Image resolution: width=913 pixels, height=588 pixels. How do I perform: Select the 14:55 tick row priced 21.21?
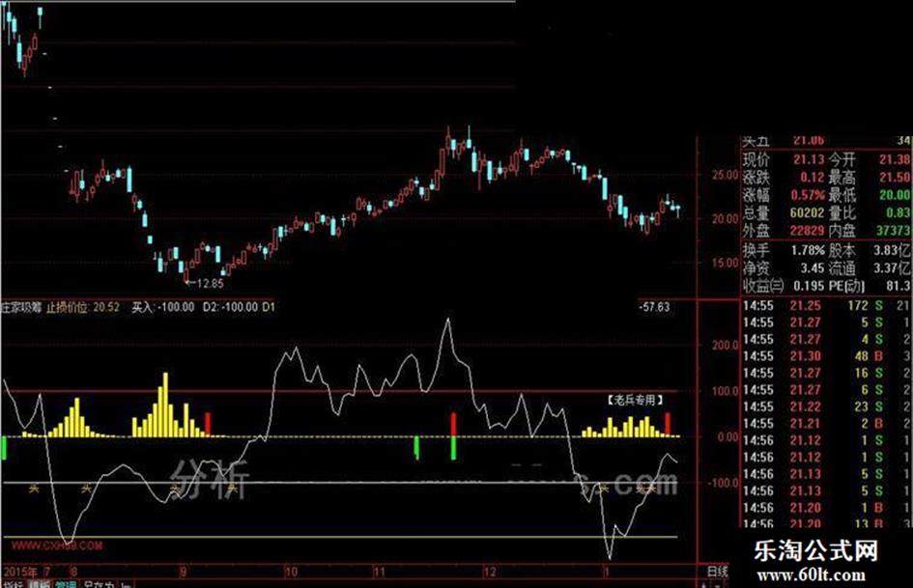827,424
